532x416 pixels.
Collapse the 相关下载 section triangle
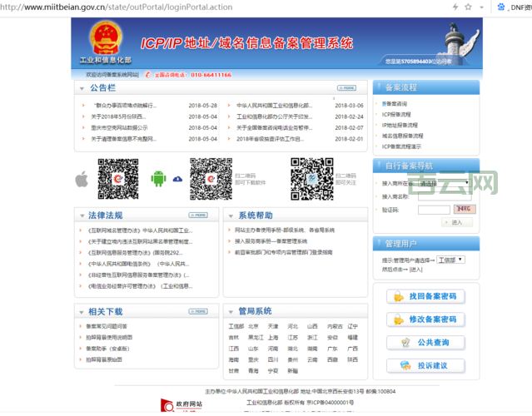pos(82,312)
